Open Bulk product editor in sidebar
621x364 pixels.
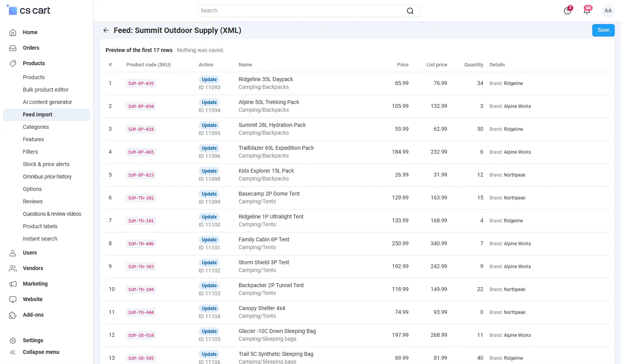pos(46,90)
